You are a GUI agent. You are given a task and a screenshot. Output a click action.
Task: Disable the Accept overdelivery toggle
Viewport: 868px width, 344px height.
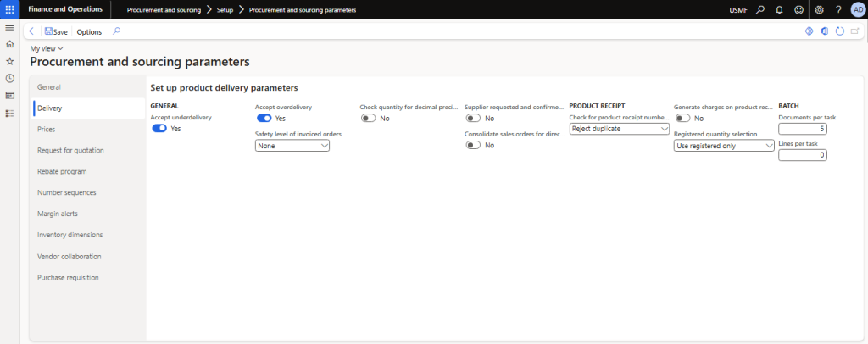(264, 119)
